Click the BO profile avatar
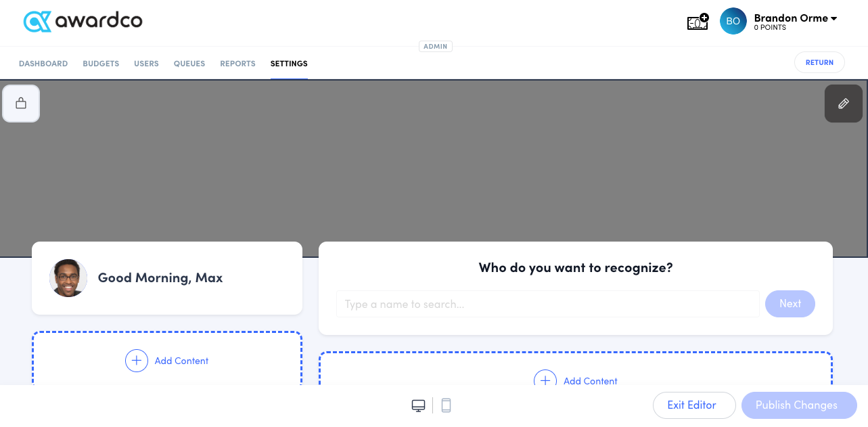Screen dimensions: 868x427 [733, 21]
